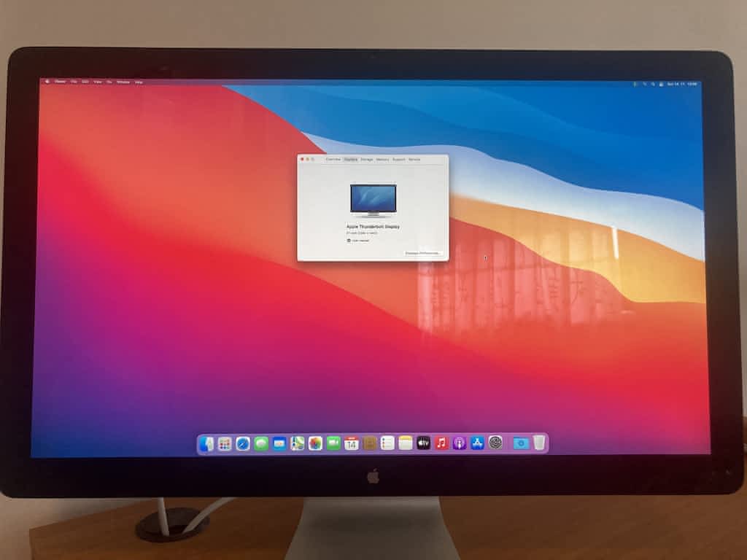Open the Apple menu
The image size is (747, 560).
47,82
